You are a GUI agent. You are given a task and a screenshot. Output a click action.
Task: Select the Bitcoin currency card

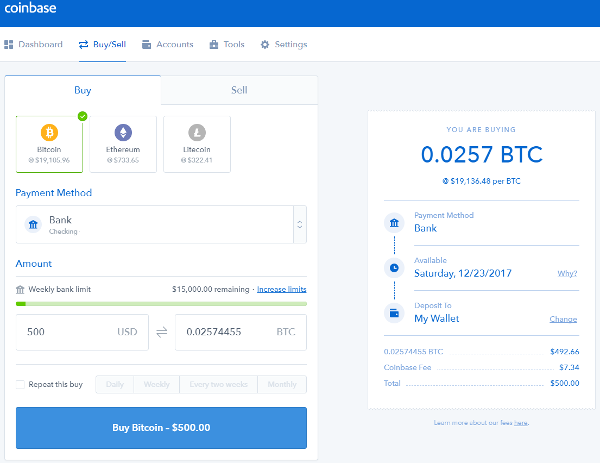tap(49, 144)
